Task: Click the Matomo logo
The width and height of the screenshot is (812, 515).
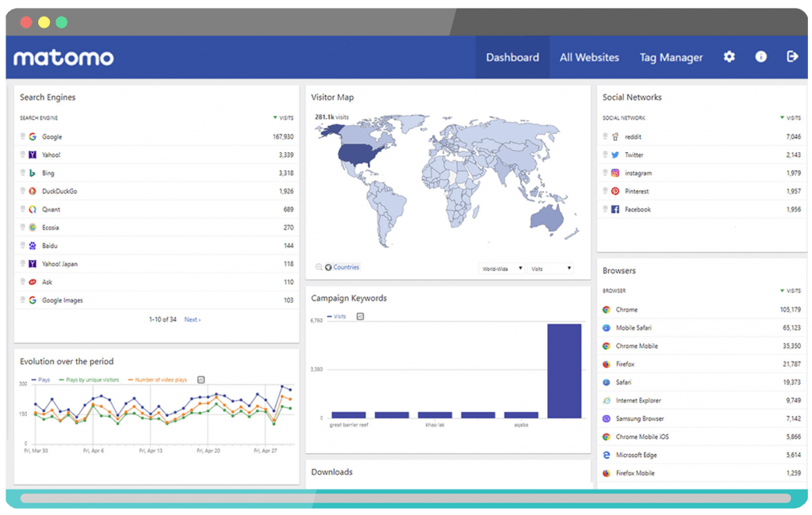Action: [63, 57]
